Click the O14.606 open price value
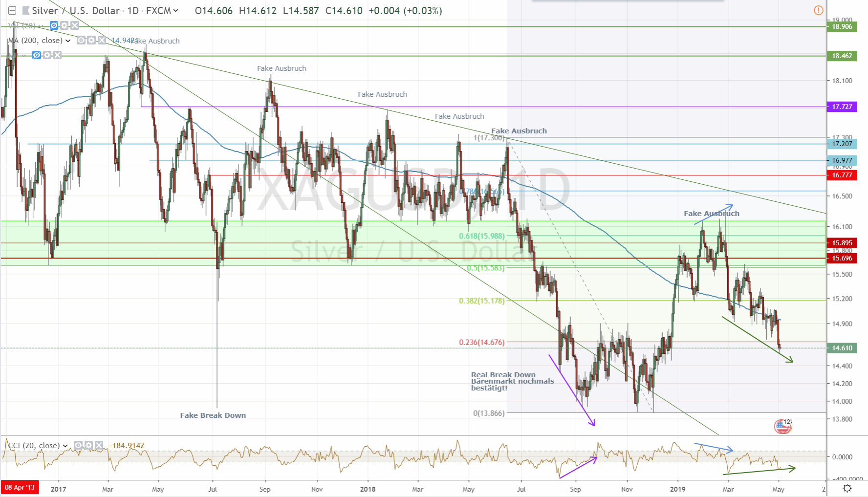Image resolution: width=868 pixels, height=497 pixels. tap(214, 11)
